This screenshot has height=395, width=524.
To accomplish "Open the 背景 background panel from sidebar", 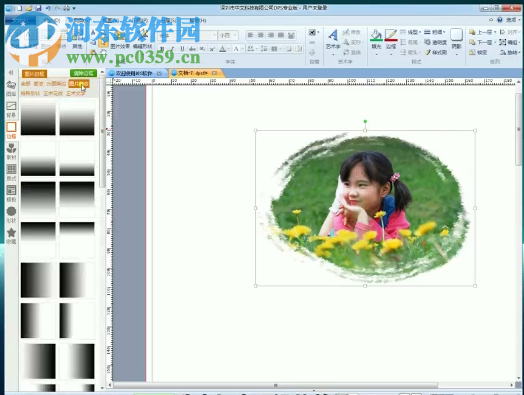I will (11, 110).
